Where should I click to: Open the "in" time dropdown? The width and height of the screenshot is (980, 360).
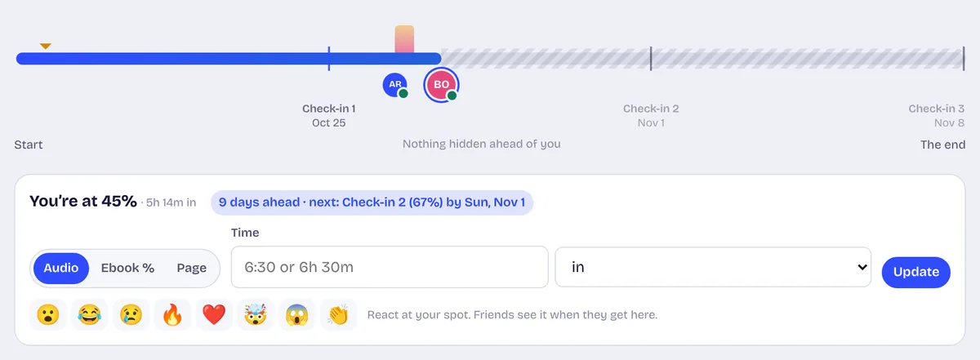click(713, 267)
